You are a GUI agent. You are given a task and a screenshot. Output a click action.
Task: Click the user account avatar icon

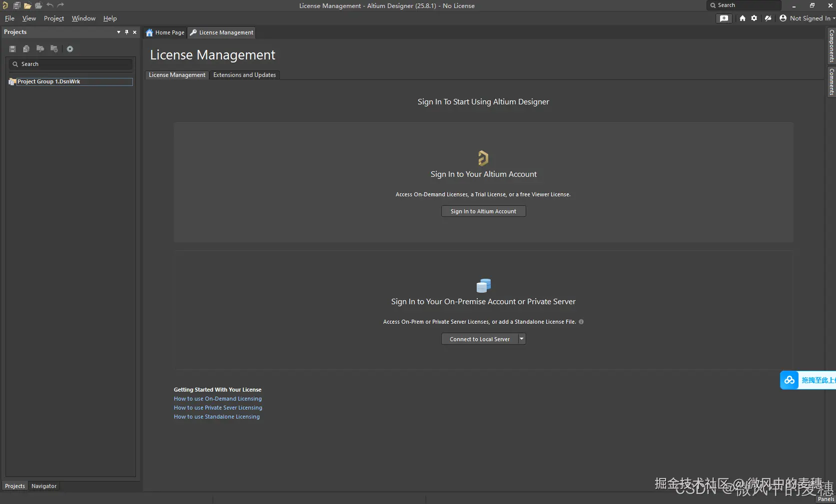pyautogui.click(x=783, y=18)
